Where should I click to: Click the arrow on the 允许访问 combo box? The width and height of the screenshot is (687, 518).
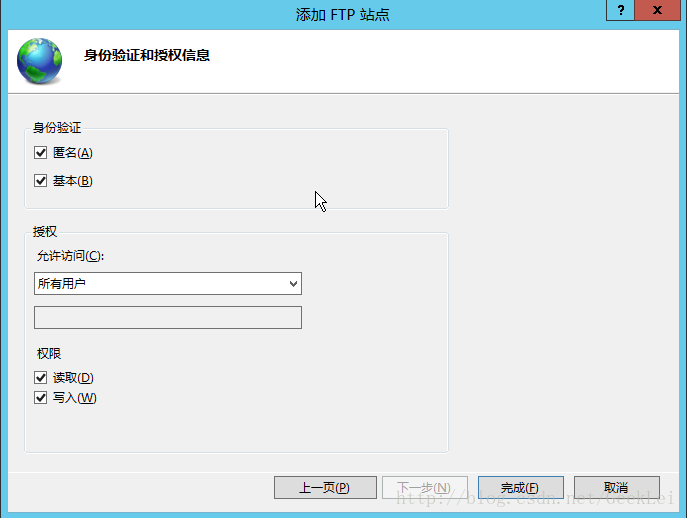click(x=293, y=284)
